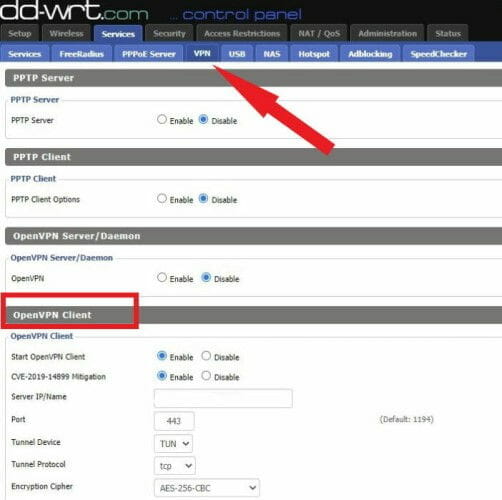
Task: Enable OpenVPN server daemon
Action: [162, 277]
